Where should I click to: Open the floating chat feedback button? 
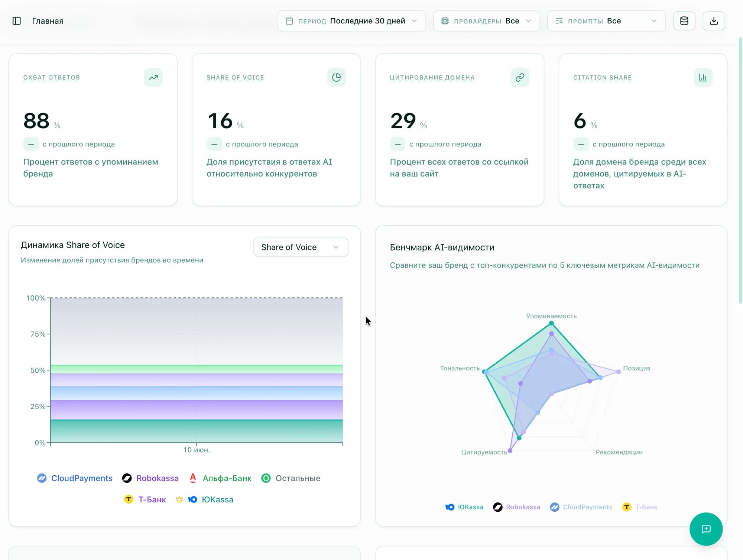pos(706,529)
